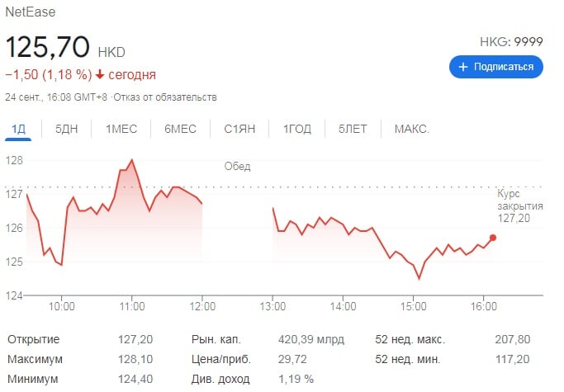Switch to the 5ДН tab

(67, 129)
